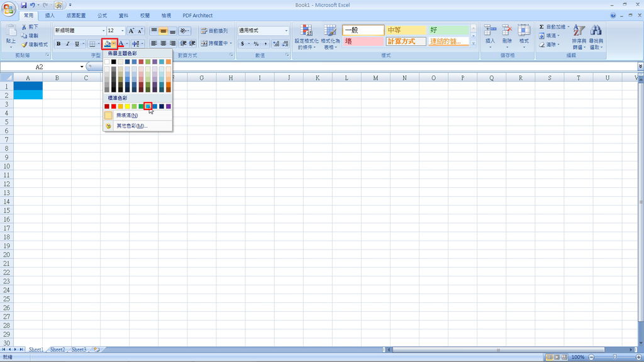This screenshot has width=644, height=362.
Task: Click the Decrease Decimal icon
Action: click(x=285, y=43)
